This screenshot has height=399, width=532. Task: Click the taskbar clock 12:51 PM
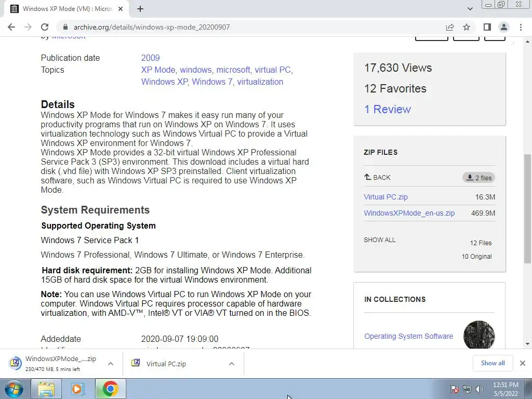click(506, 385)
